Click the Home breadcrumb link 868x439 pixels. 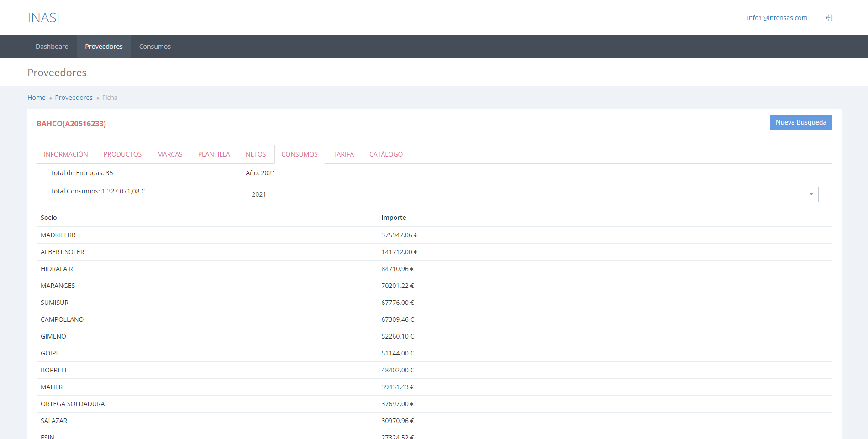(37, 98)
